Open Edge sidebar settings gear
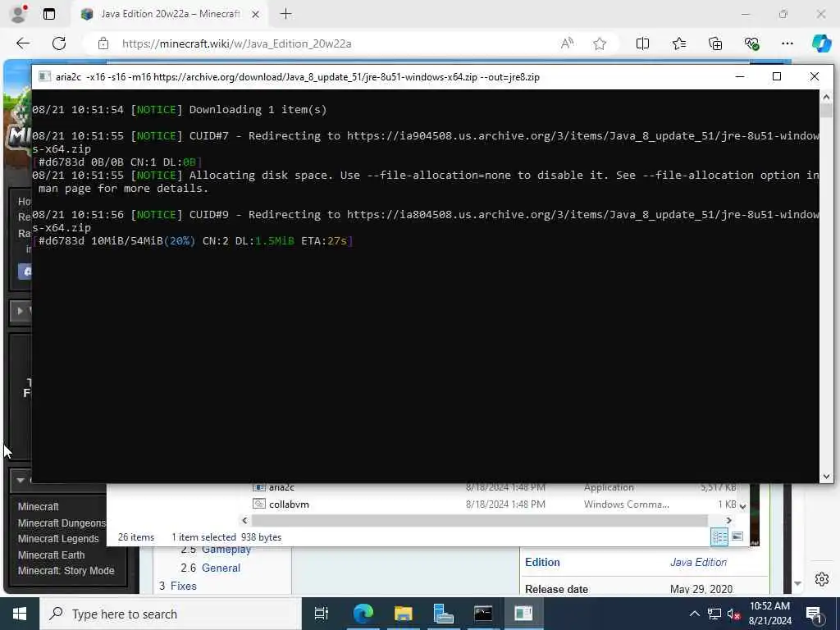Viewport: 840px width, 630px height. [x=822, y=579]
